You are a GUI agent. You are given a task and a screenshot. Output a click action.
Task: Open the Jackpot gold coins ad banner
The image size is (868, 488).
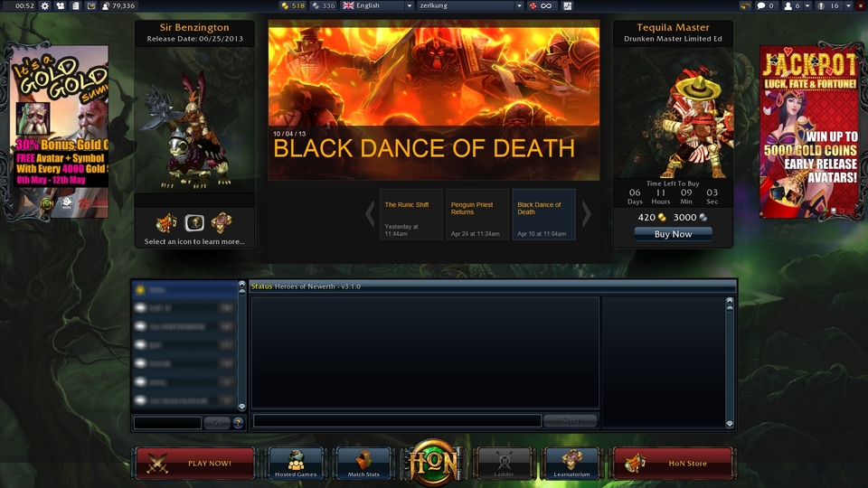tap(808, 132)
